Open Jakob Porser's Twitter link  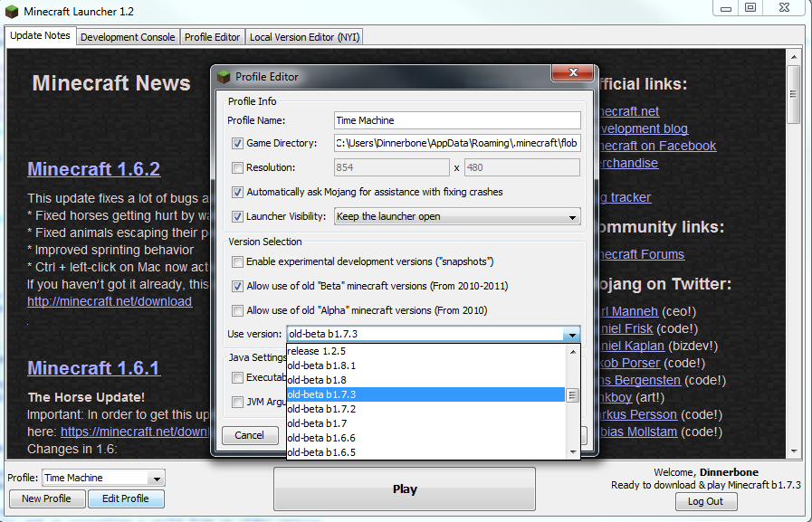(629, 363)
